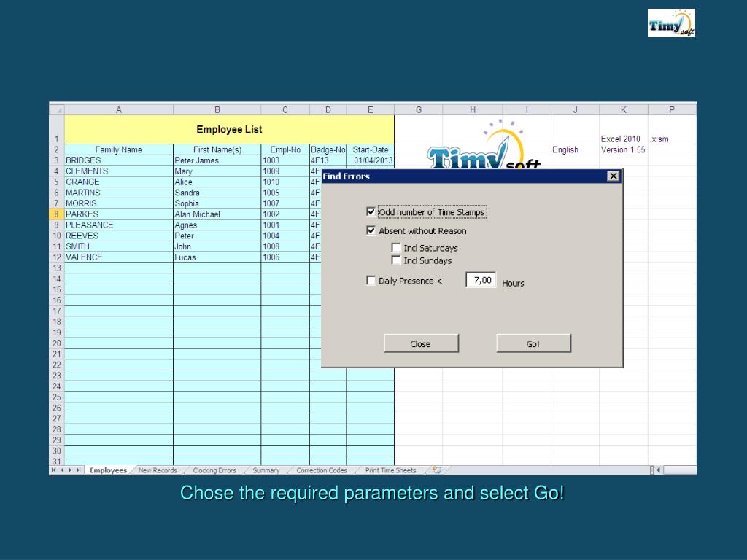Toggle the Absent without Reason checkbox
The height and width of the screenshot is (560, 747).
[x=371, y=230]
